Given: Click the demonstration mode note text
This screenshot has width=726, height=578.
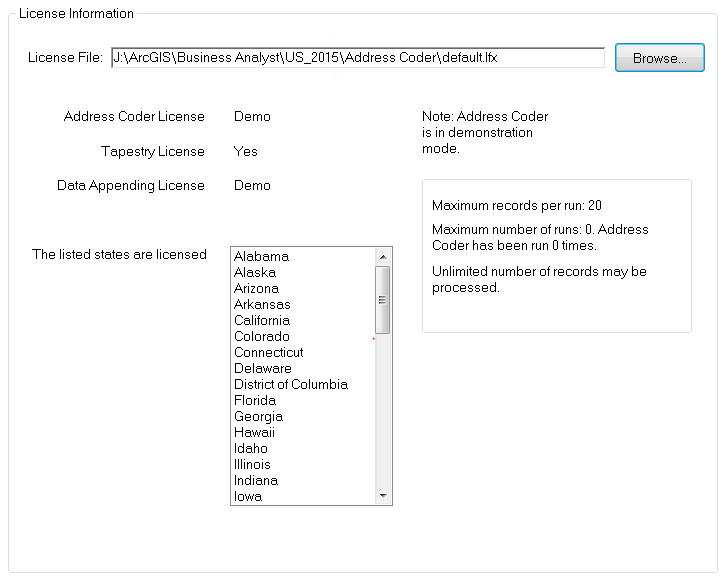Looking at the screenshot, I should (x=485, y=132).
